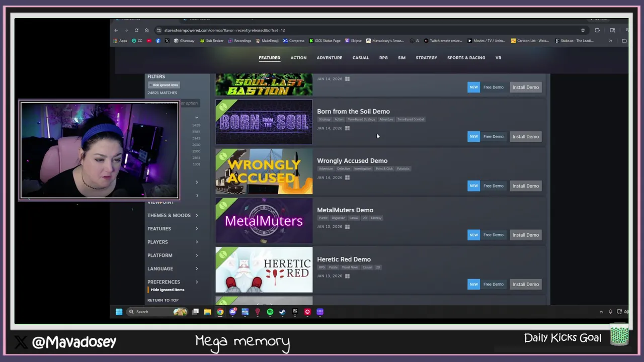
Task: Open Chrome from the taskbar
Action: [220, 312]
